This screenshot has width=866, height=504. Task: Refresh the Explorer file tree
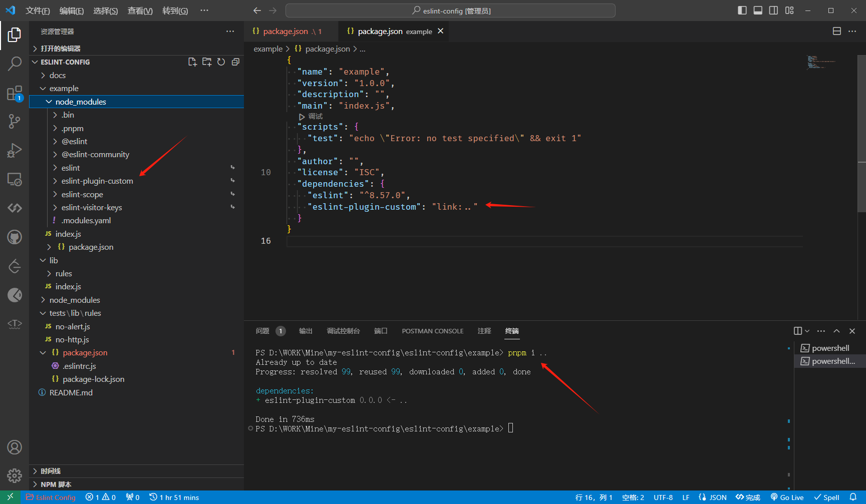click(x=221, y=62)
